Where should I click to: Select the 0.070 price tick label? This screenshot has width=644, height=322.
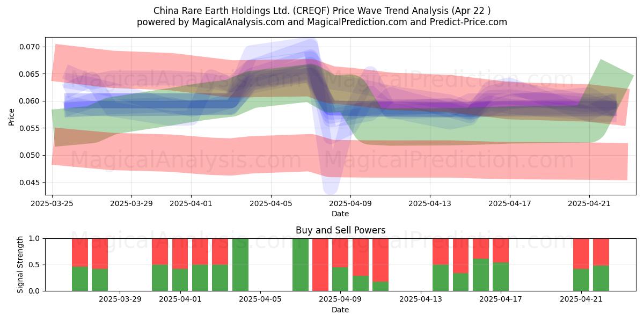pyautogui.click(x=30, y=47)
